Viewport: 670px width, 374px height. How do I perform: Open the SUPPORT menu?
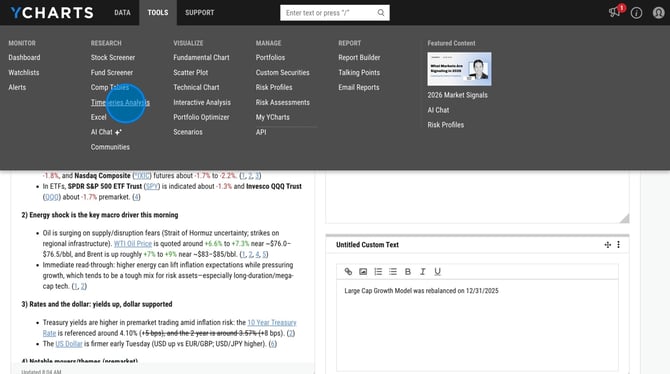tap(200, 13)
